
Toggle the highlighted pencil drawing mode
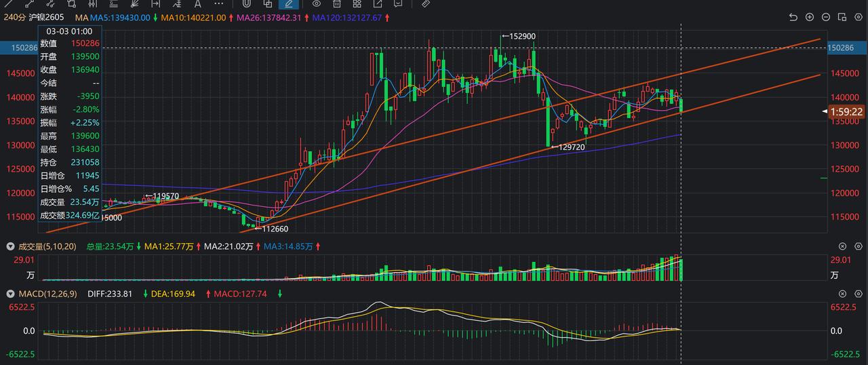pos(288,3)
